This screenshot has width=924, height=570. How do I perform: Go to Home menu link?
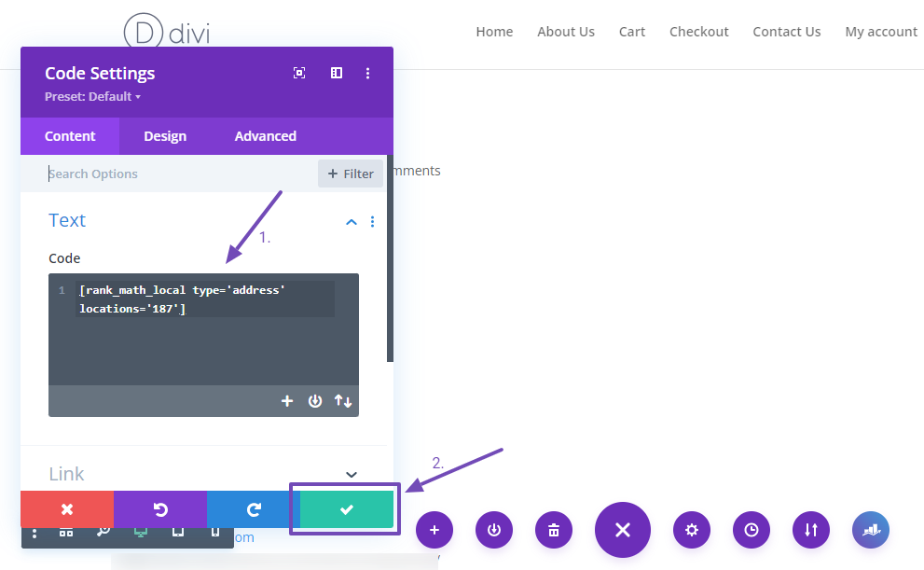(x=494, y=32)
